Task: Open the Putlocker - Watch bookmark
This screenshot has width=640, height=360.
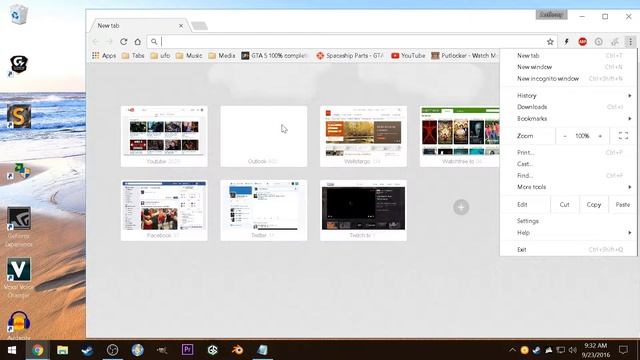Action: click(464, 56)
